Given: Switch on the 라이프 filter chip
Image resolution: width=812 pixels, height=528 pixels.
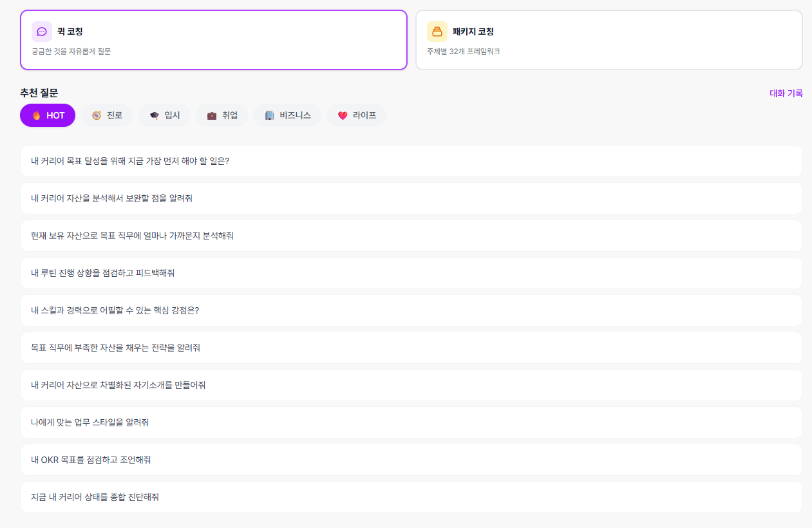Looking at the screenshot, I should (356, 115).
